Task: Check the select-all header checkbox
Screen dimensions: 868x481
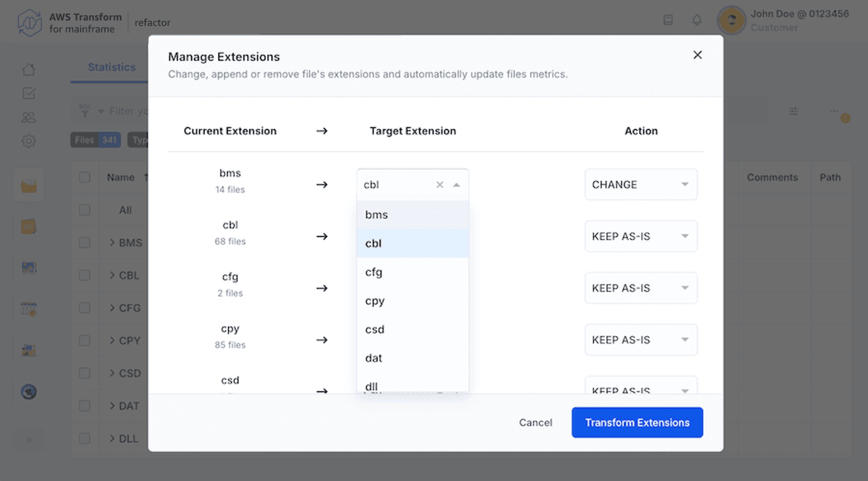Action: (x=85, y=177)
